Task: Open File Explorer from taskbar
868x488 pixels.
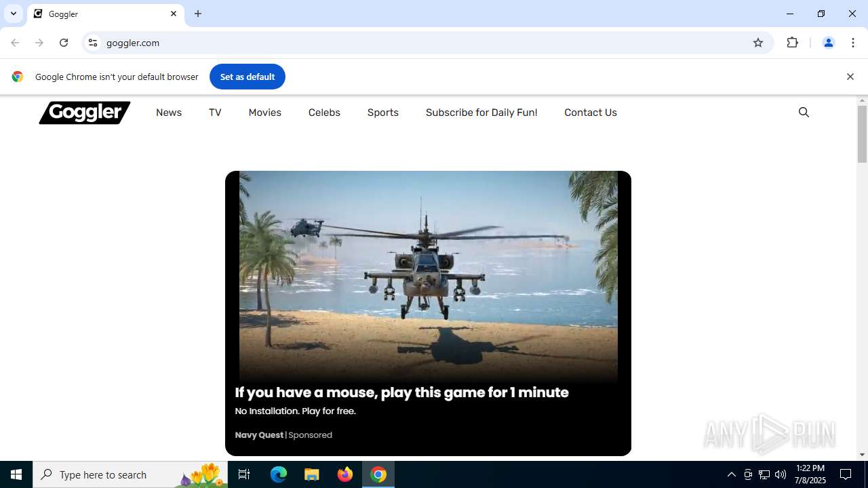Action: [x=312, y=474]
